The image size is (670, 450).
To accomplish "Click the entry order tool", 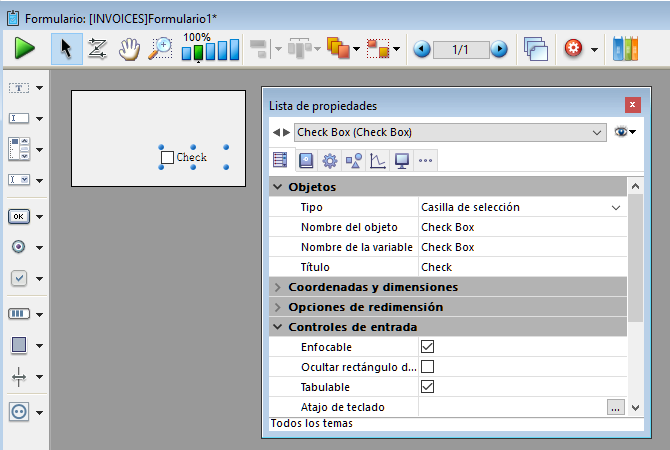I will point(97,48).
